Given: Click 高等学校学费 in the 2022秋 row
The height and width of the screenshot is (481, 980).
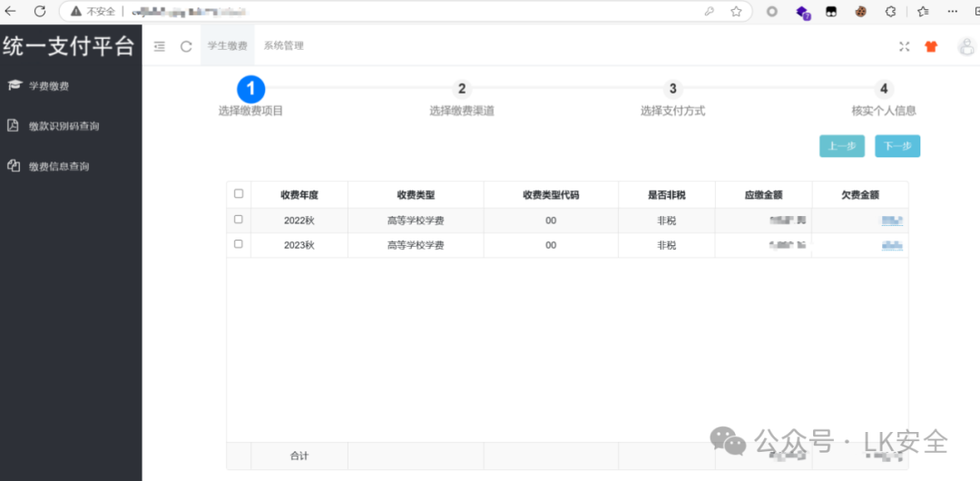Looking at the screenshot, I should [416, 221].
